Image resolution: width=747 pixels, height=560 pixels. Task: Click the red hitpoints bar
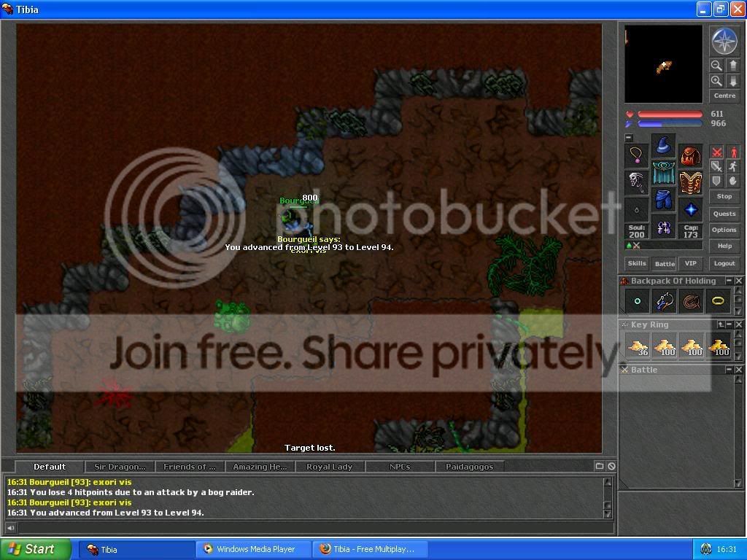tap(670, 114)
